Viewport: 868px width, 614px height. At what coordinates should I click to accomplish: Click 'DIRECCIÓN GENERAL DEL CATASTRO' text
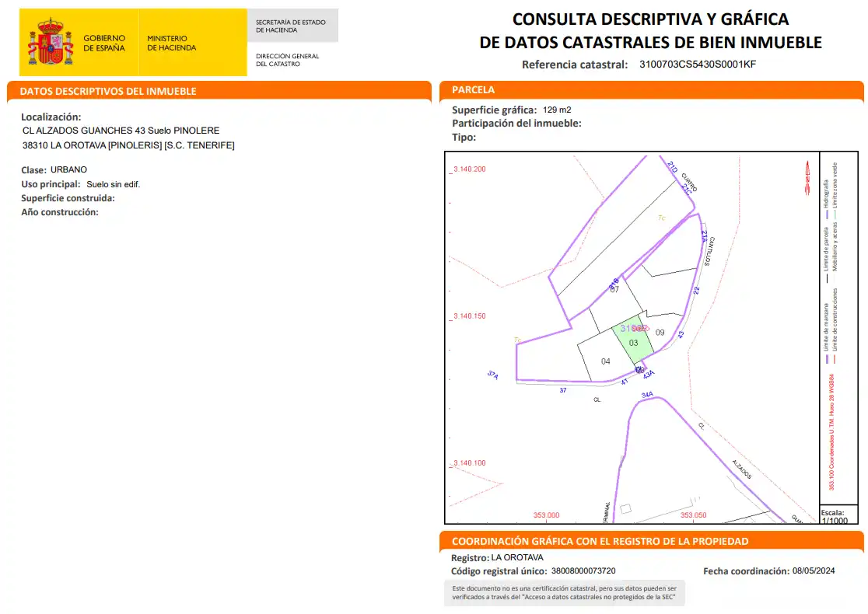(x=287, y=60)
